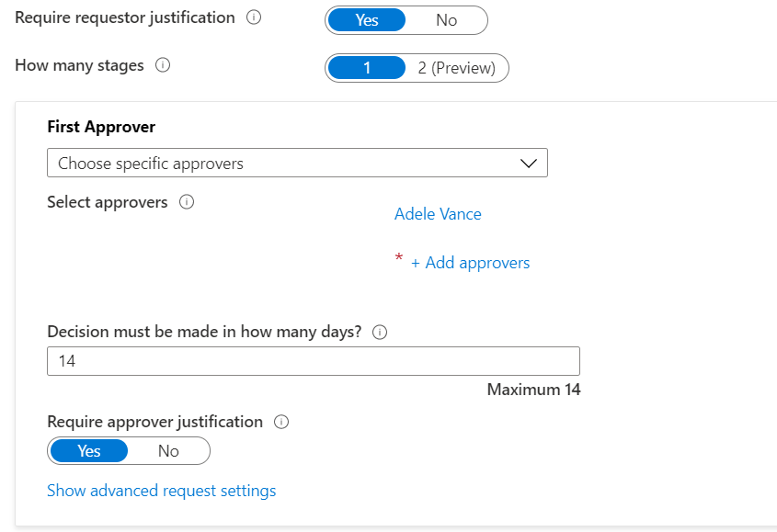Screen dimensions: 777x532
Task: Disable Require approver justification with No
Action: coord(168,451)
